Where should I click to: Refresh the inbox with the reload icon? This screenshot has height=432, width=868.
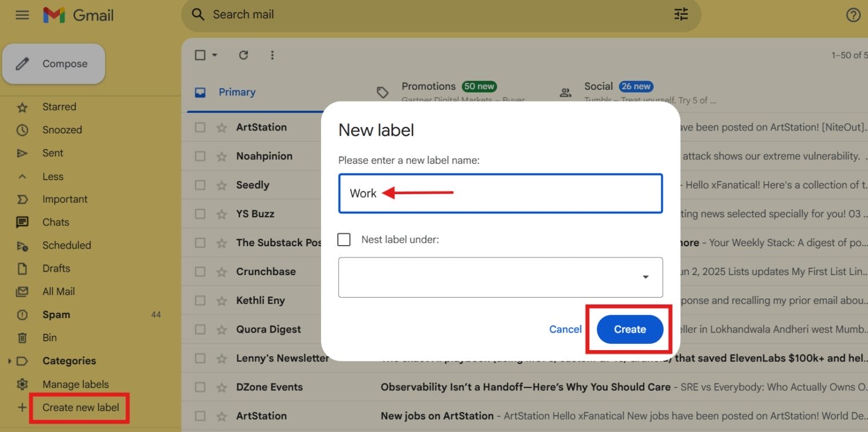coord(243,55)
